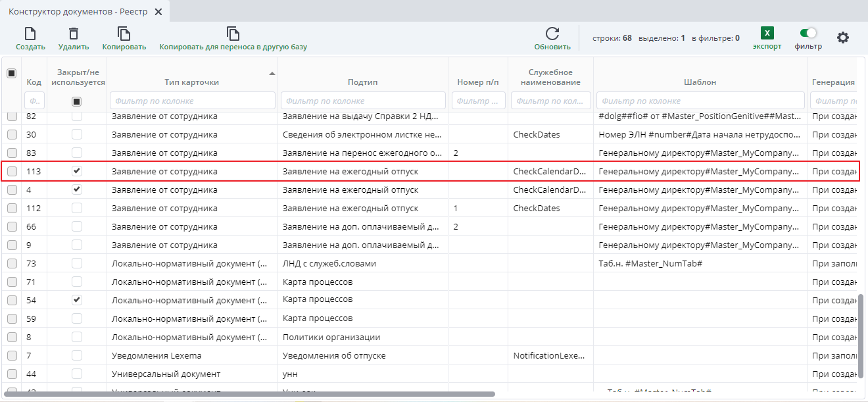Check the row selector for code 30
The height and width of the screenshot is (402, 868).
12,134
